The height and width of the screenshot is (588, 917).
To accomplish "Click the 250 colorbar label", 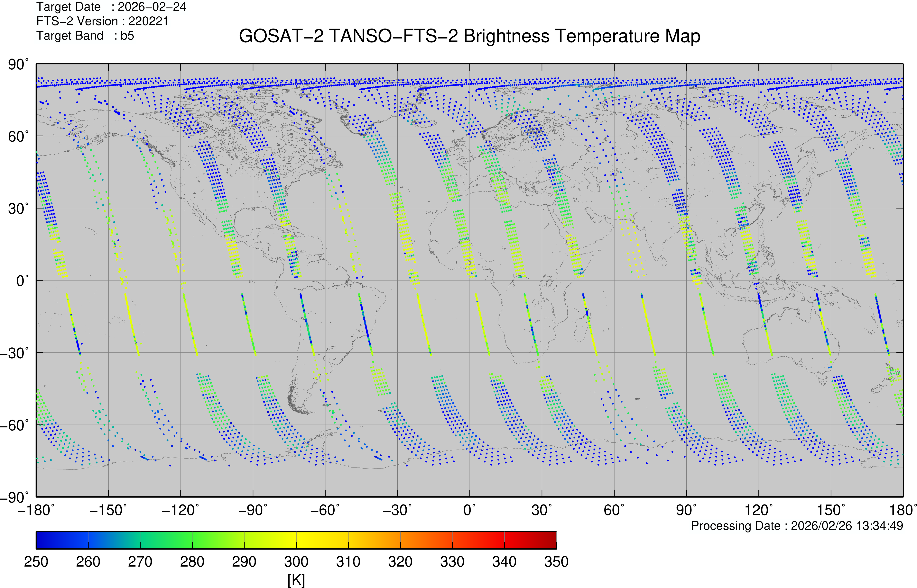I will tap(36, 562).
